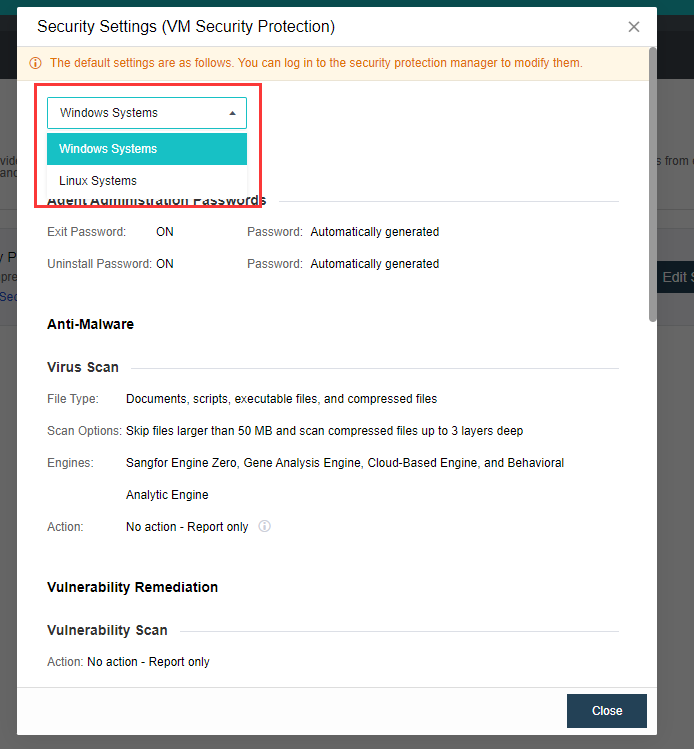The image size is (694, 749).
Task: Click the default settings notice text
Action: click(316, 63)
